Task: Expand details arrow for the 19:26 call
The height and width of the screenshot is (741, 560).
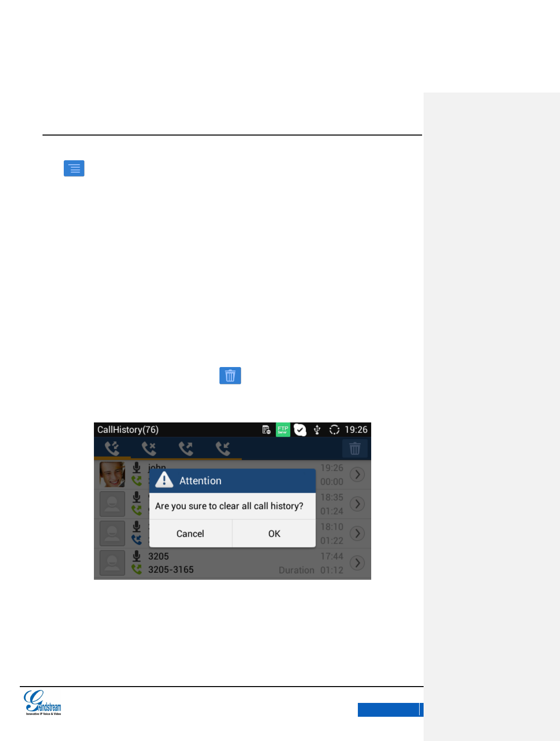Action: 357,474
